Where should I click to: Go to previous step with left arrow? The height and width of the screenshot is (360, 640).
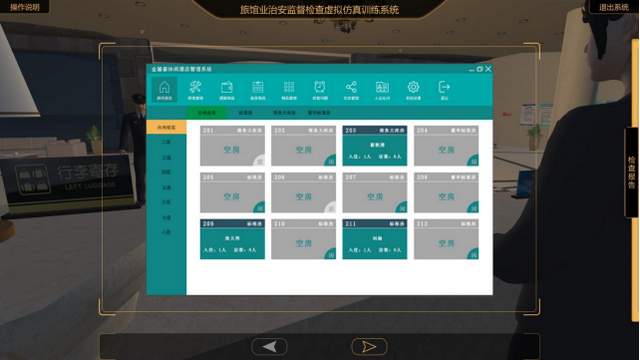269,347
